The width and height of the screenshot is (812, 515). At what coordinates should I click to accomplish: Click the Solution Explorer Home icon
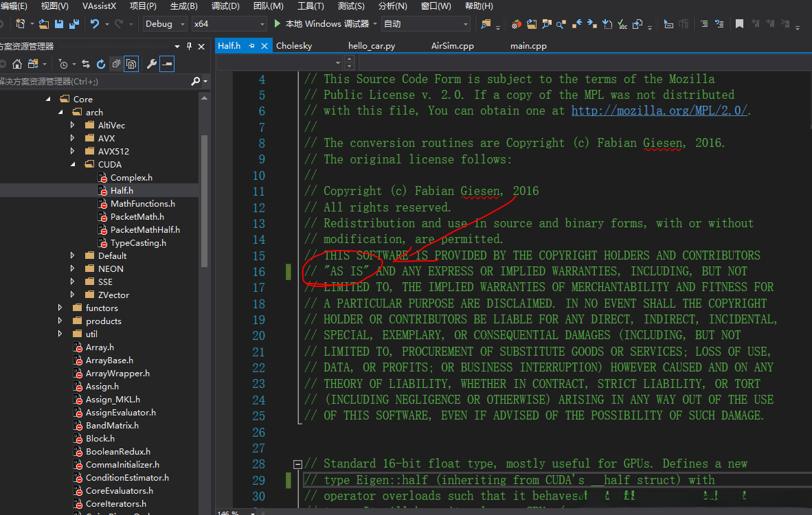(17, 64)
